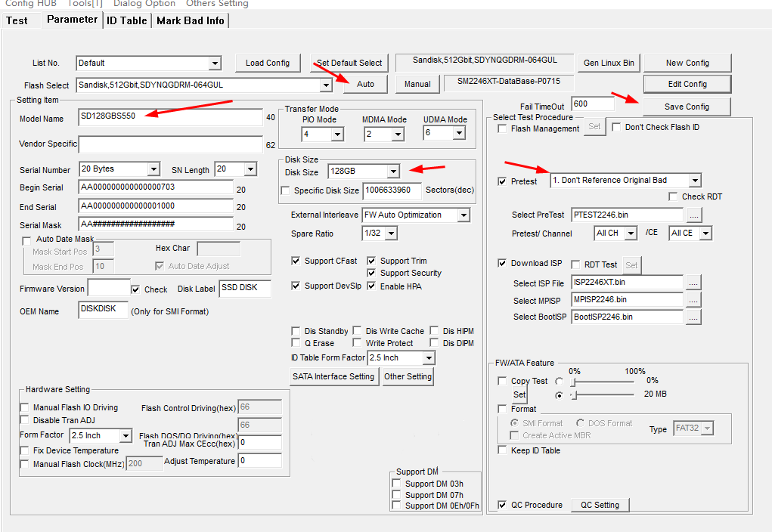
Task: Toggle Support Security checkbox
Action: click(x=371, y=273)
